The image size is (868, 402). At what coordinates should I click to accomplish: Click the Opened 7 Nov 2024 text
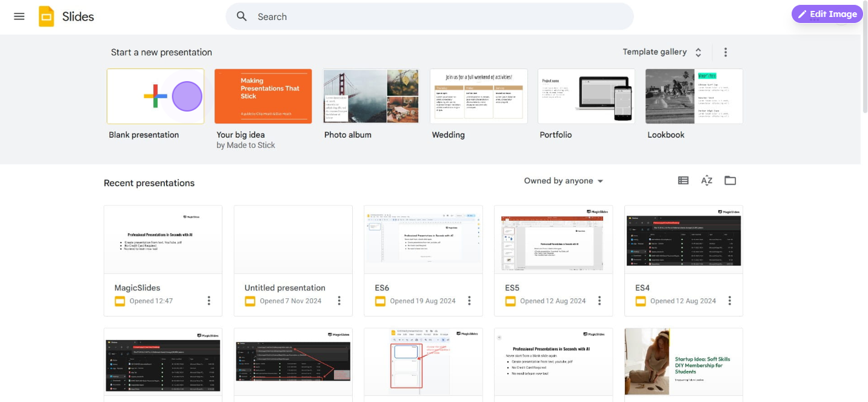point(290,301)
